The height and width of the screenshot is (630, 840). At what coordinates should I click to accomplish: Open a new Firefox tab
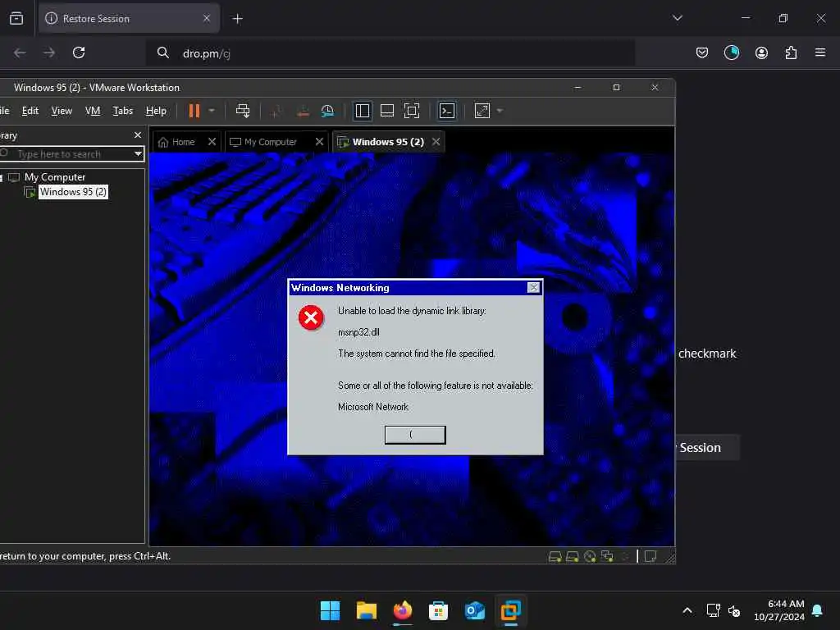pyautogui.click(x=237, y=19)
